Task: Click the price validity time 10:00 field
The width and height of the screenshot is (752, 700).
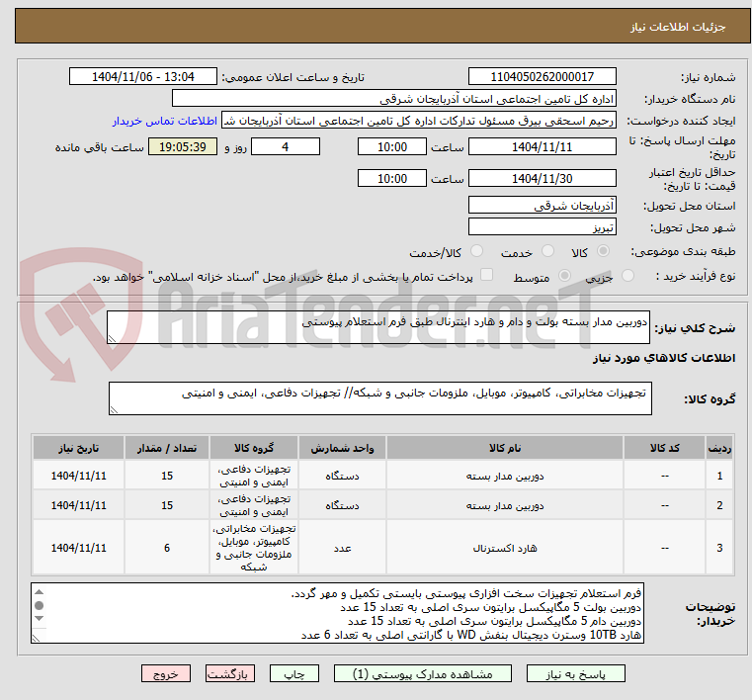Action: point(392,179)
